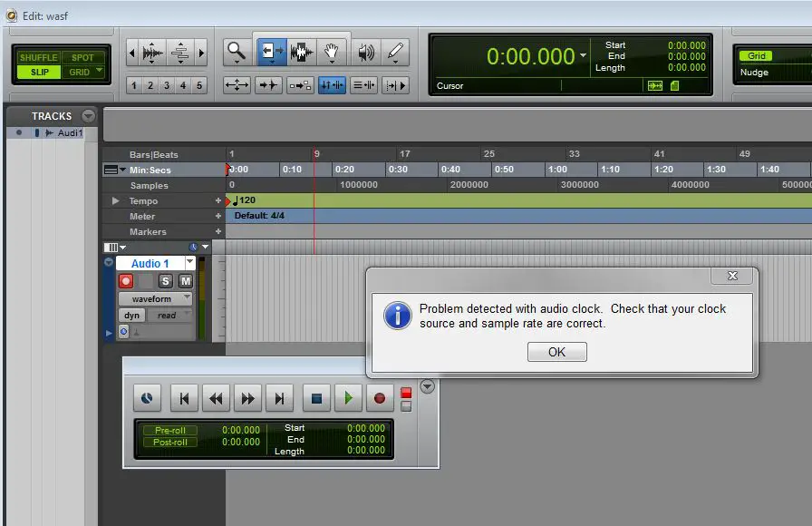Viewport: 812px width, 526px height.
Task: Toggle Pre-roll in the transport window
Action: (170, 430)
